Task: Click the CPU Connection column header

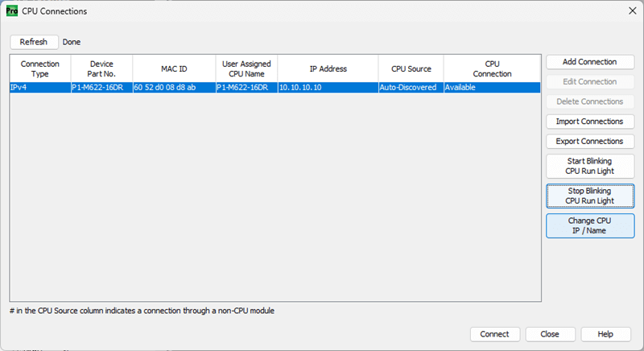Action: pos(492,68)
